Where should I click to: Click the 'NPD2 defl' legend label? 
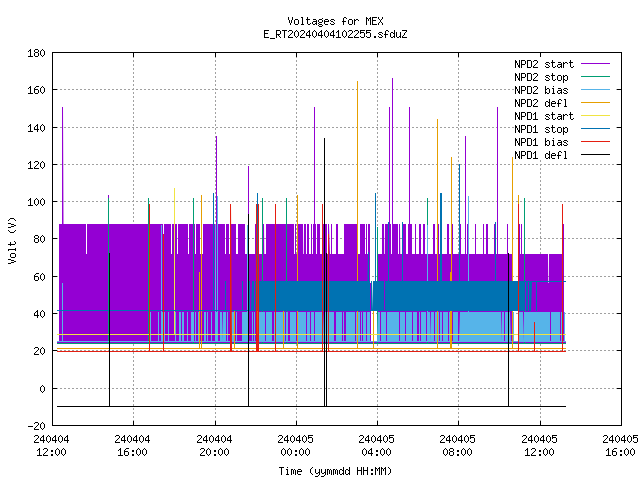click(x=541, y=103)
